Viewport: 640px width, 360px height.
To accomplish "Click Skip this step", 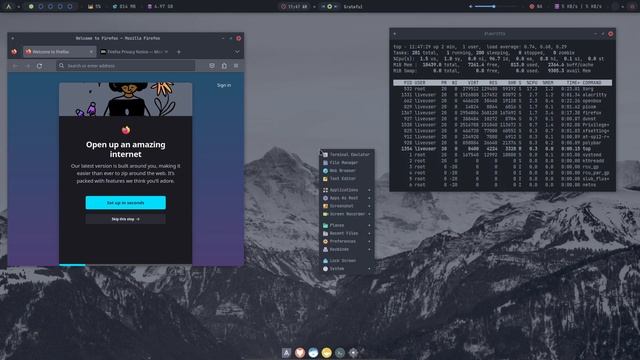I will coord(126,219).
